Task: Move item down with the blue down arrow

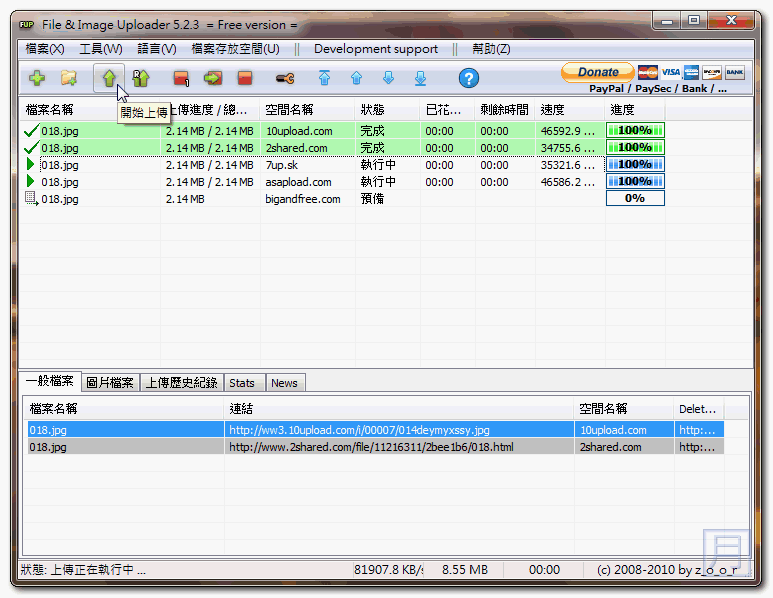Action: (388, 78)
